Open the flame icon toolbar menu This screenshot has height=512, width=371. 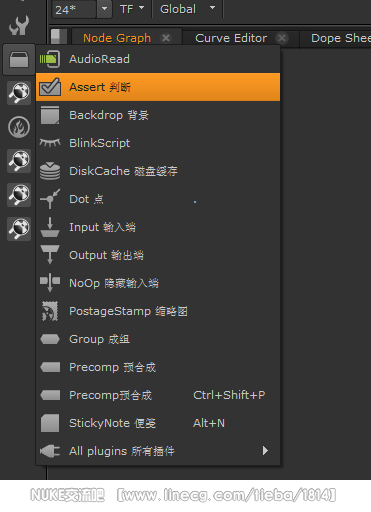click(19, 127)
